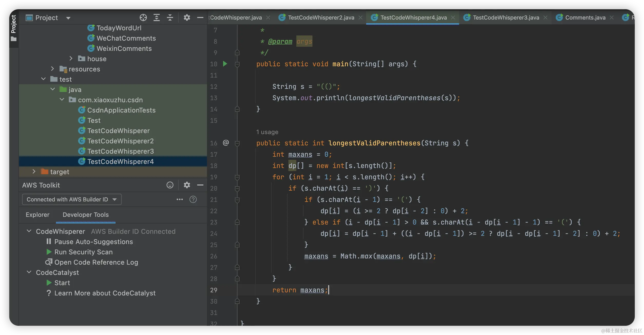Pause CodeWhisperer Auto-Suggestions
Viewport: 644px width, 335px height.
pyautogui.click(x=93, y=242)
